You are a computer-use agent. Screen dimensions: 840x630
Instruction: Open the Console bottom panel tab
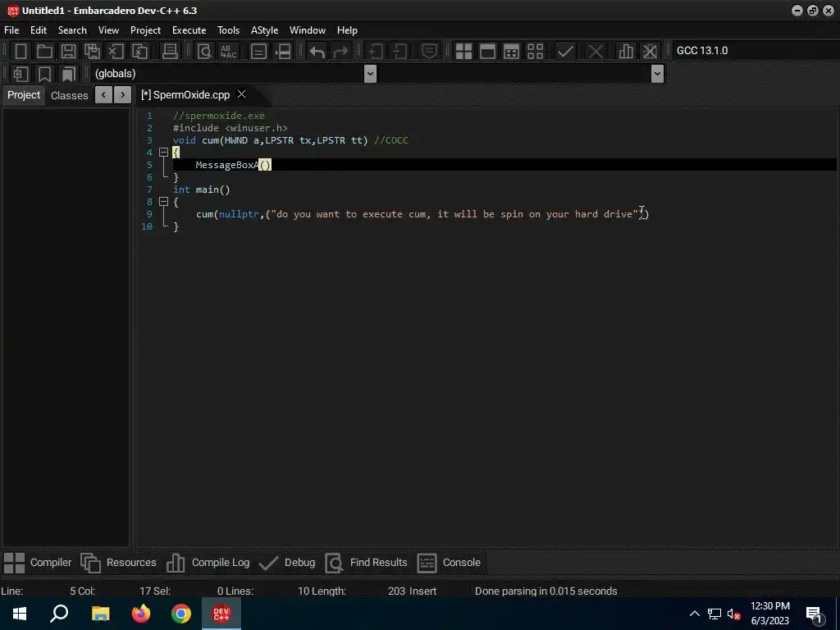click(449, 563)
